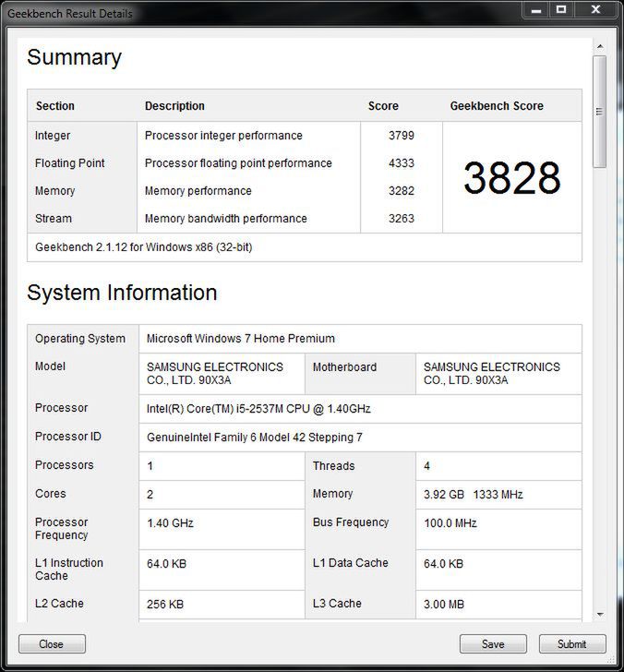The width and height of the screenshot is (624, 672).
Task: Click the Stream section label
Action: pos(54,219)
